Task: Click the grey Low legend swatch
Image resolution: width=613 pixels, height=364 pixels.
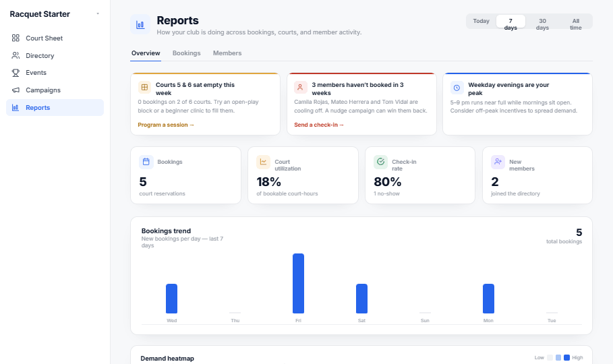Action: [550, 357]
